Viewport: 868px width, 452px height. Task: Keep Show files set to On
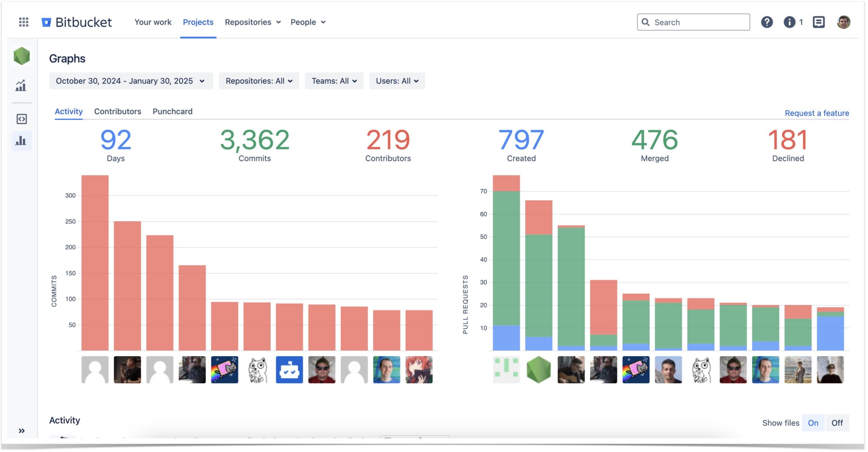(813, 423)
